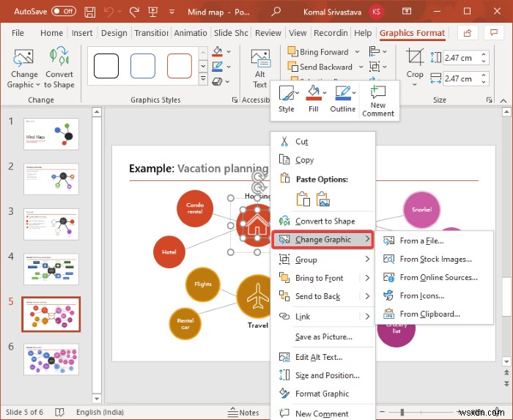Click the Notes button in status bar
This screenshot has width=513, height=420.
(243, 413)
